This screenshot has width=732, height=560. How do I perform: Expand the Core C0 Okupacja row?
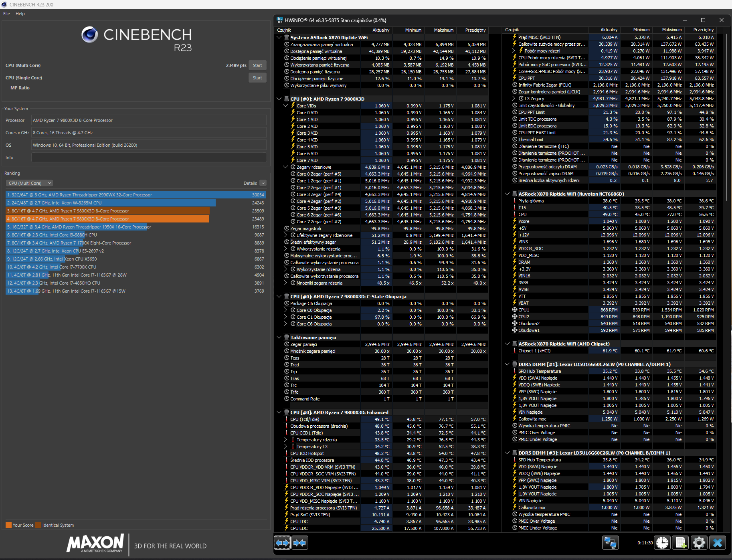(x=285, y=310)
